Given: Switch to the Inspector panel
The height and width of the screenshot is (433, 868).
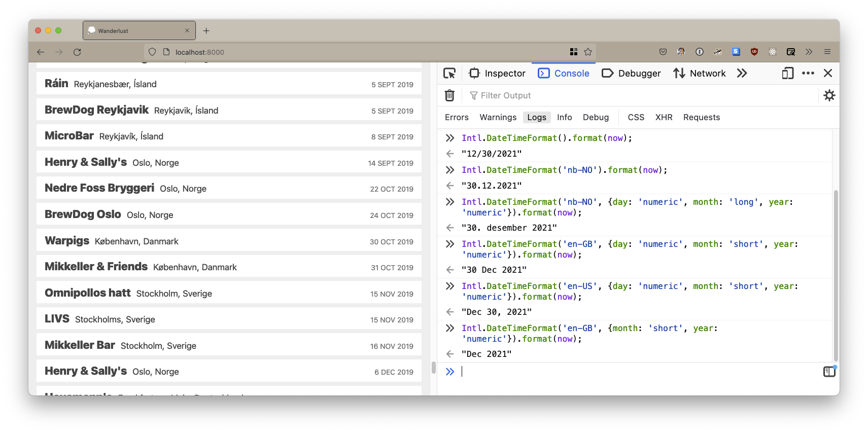Looking at the screenshot, I should point(497,74).
